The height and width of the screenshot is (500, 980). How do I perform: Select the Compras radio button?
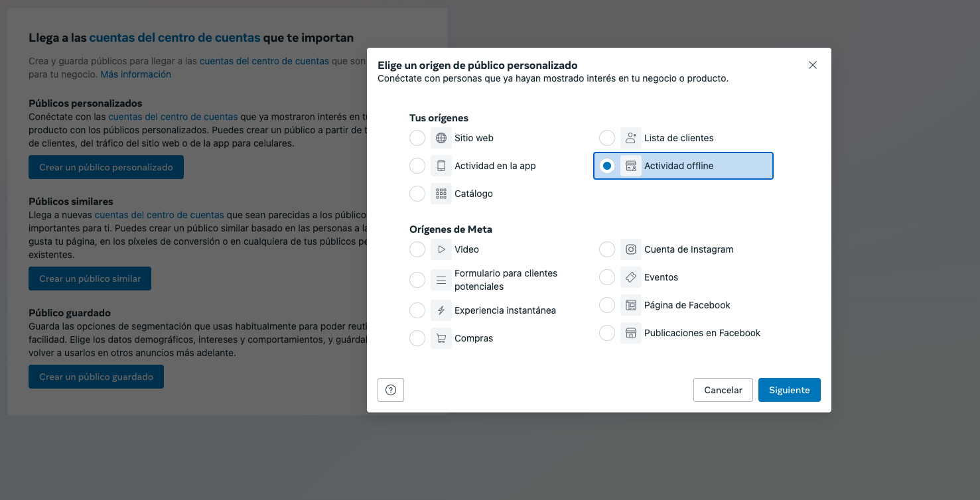point(417,338)
